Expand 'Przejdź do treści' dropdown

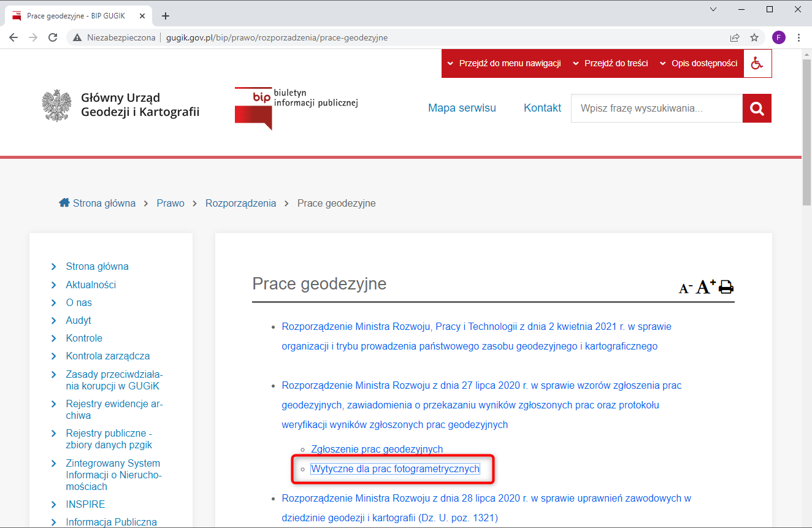pyautogui.click(x=610, y=63)
